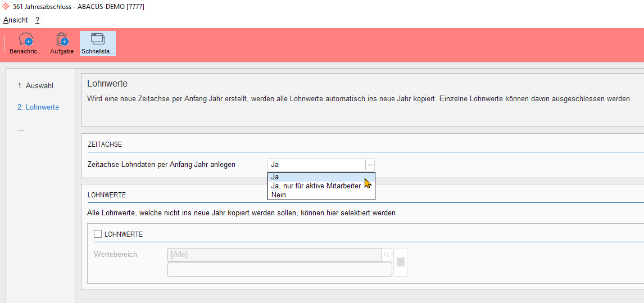The height and width of the screenshot is (303, 644).
Task: Go to step '1. Auswahl' in sidebar
Action: click(35, 85)
